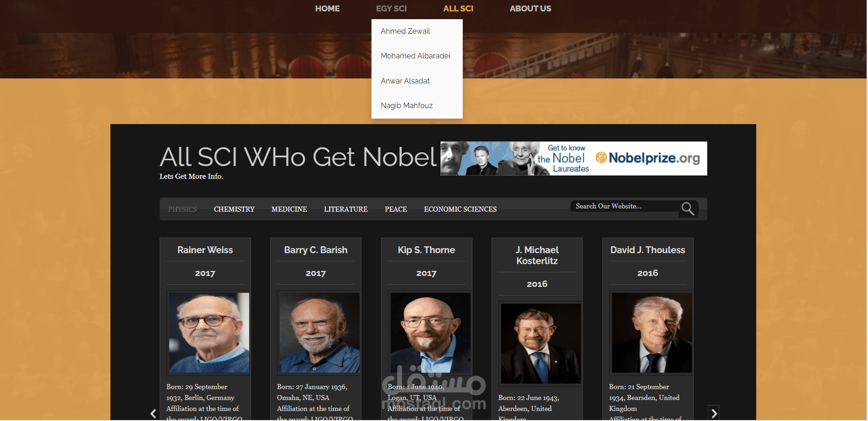Image resolution: width=868 pixels, height=421 pixels.
Task: Switch to the MEDICINE category tab
Action: tap(289, 209)
